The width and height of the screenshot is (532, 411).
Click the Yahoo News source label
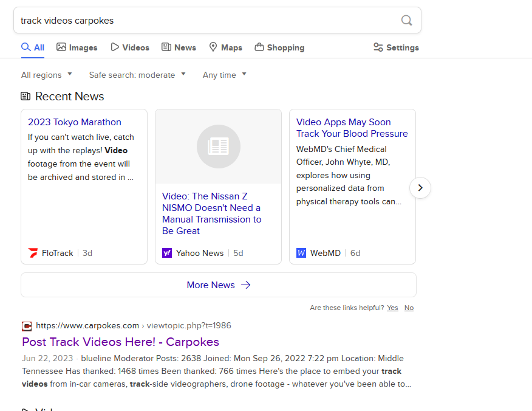[x=199, y=253]
